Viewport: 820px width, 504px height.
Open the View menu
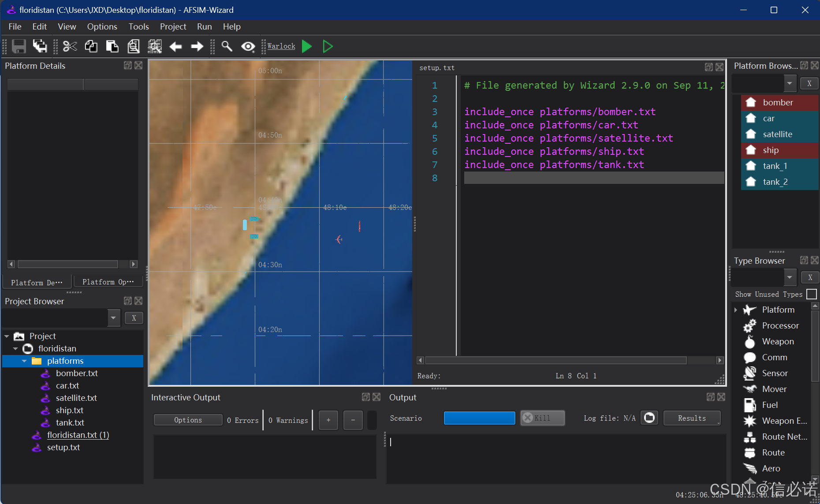67,26
